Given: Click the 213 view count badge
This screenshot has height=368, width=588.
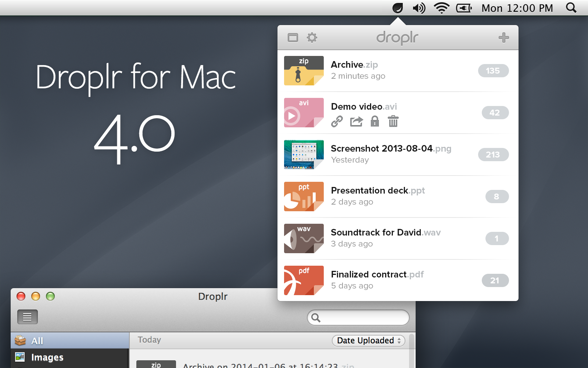Looking at the screenshot, I should click(493, 155).
